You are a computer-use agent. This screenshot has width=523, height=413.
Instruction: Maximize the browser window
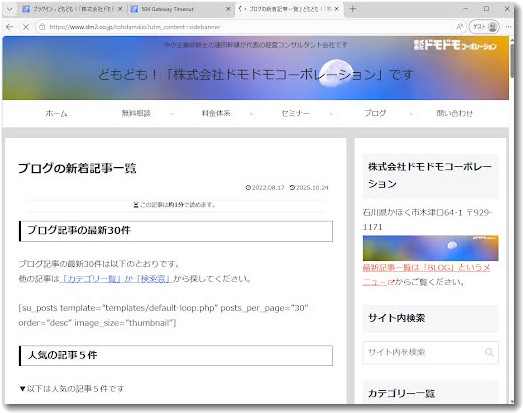[487, 9]
